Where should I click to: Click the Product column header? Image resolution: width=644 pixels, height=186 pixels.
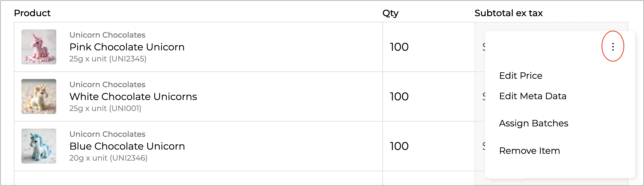pyautogui.click(x=32, y=13)
